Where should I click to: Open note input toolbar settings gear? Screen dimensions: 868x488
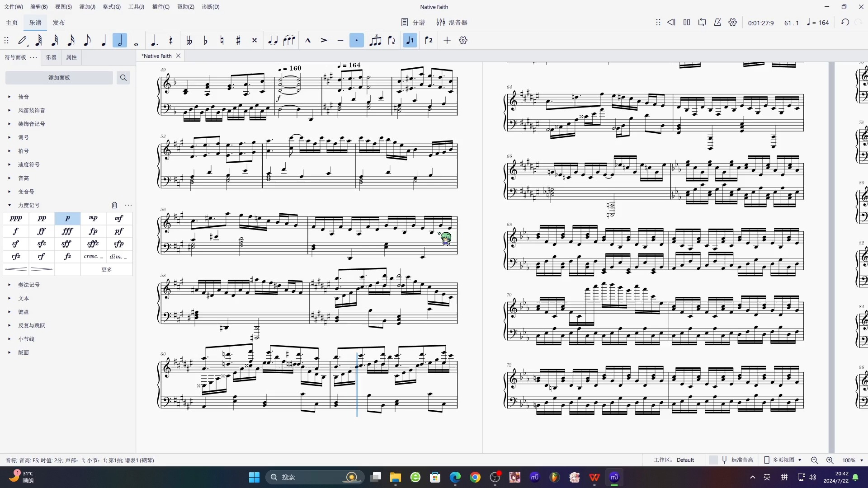click(463, 41)
